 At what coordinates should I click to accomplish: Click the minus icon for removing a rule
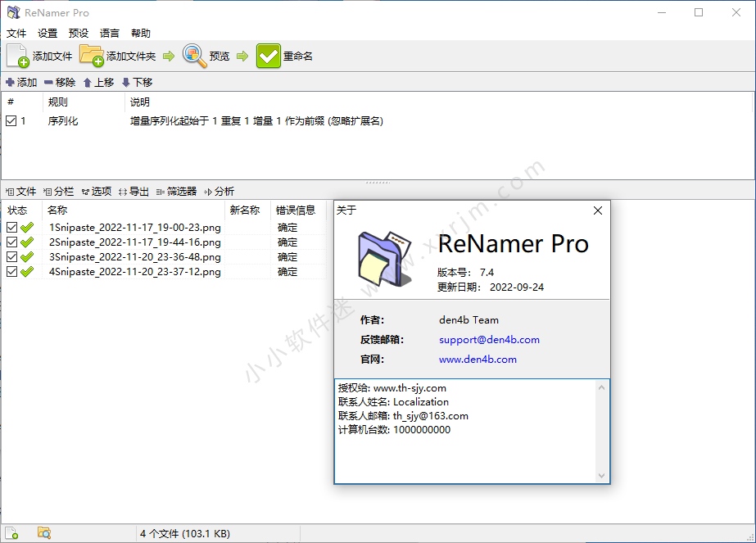click(x=48, y=83)
